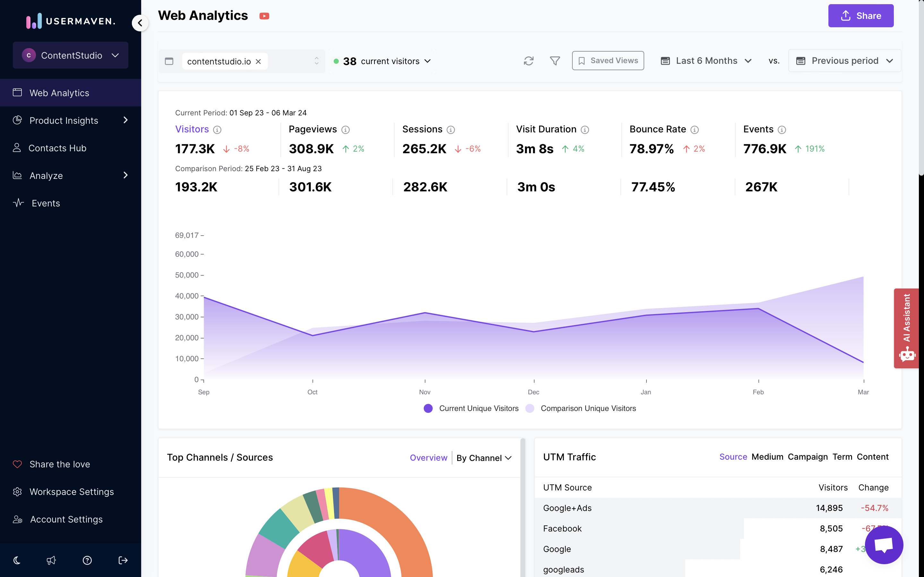Viewport: 924px width, 577px height.
Task: Expand the ContentStudio workspace switcher
Action: (71, 55)
